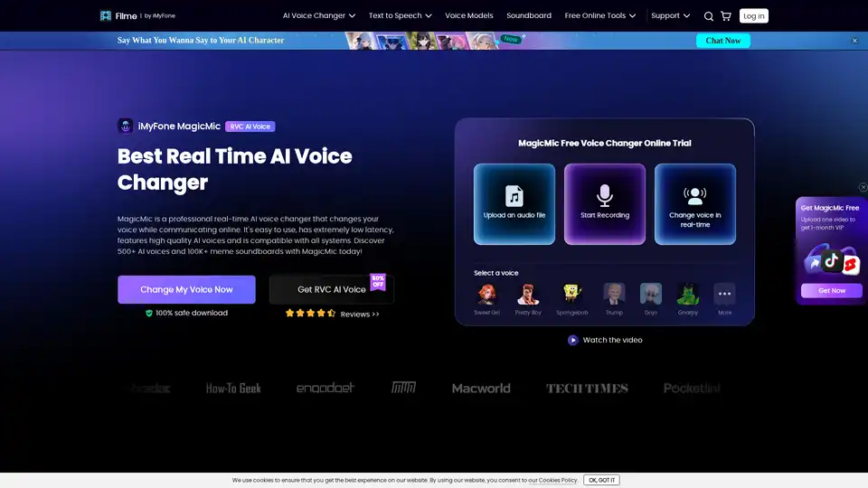Pick the Gojo voice avatar
868x488 pixels.
[x=651, y=295]
